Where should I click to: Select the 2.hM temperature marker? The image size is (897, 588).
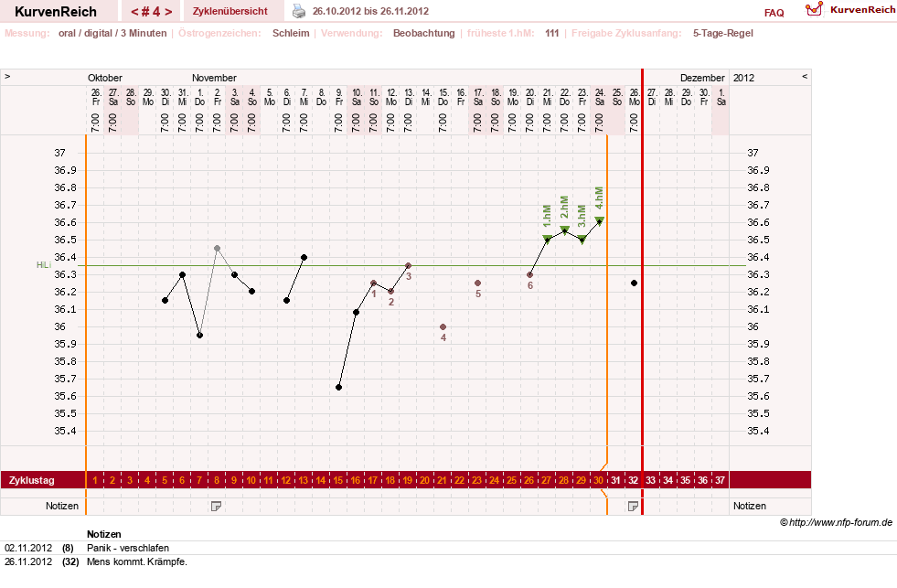[565, 230]
